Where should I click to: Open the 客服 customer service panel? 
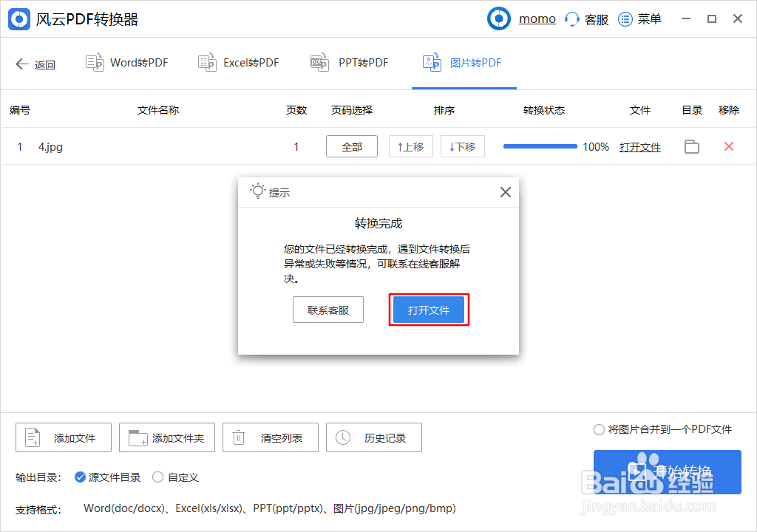[x=586, y=18]
